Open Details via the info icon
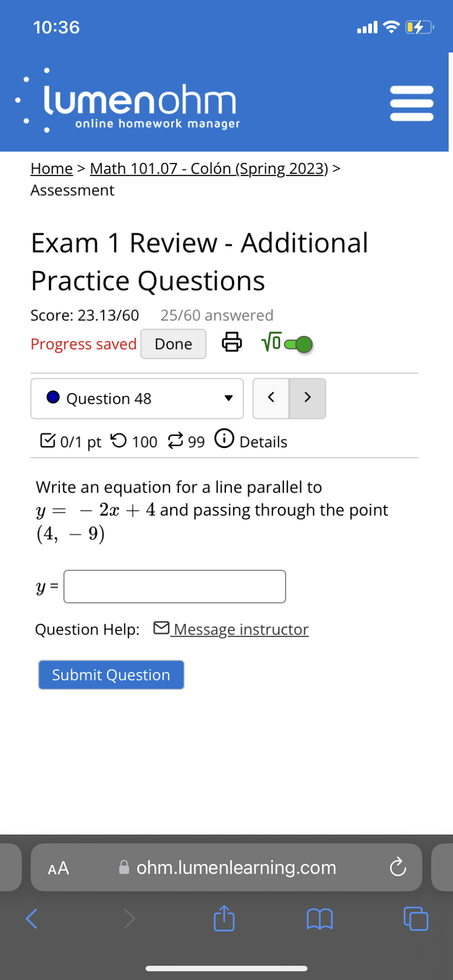The width and height of the screenshot is (453, 980). [224, 440]
